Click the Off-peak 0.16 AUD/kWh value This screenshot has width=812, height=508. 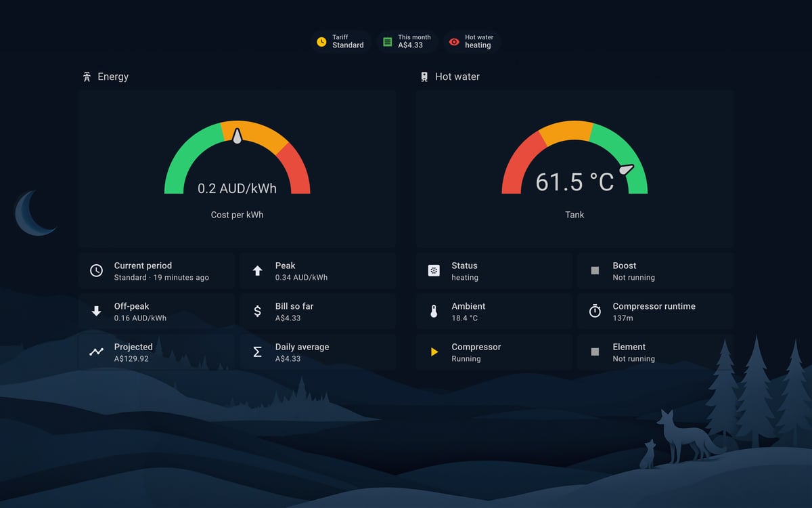click(140, 318)
